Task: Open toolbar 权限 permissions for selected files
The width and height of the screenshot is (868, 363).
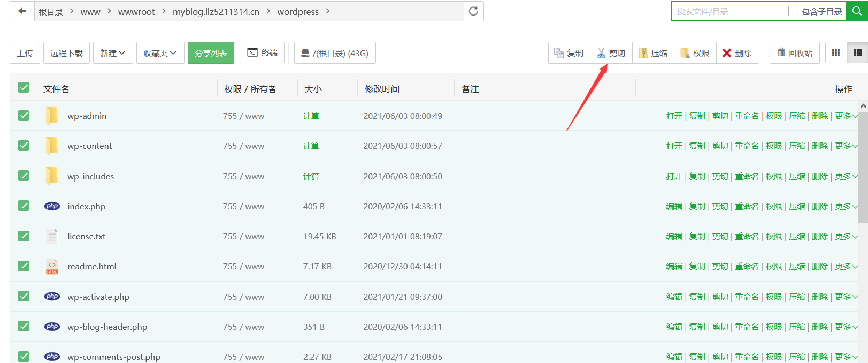Action: [695, 53]
